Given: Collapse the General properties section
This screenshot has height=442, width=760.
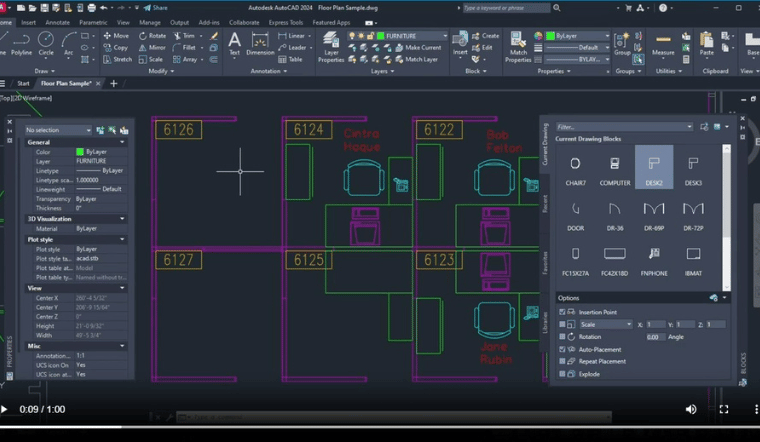Looking at the screenshot, I should [122, 142].
